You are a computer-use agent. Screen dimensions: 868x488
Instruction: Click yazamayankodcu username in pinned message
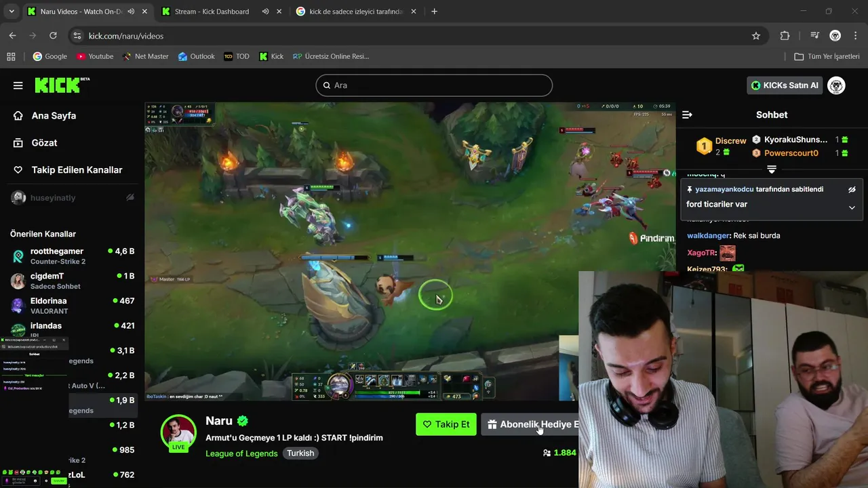tap(724, 190)
